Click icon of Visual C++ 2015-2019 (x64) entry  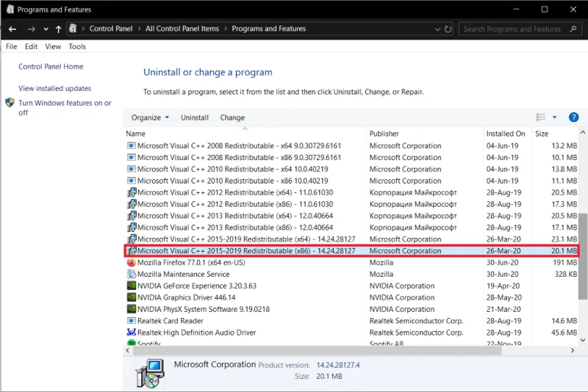(x=132, y=239)
